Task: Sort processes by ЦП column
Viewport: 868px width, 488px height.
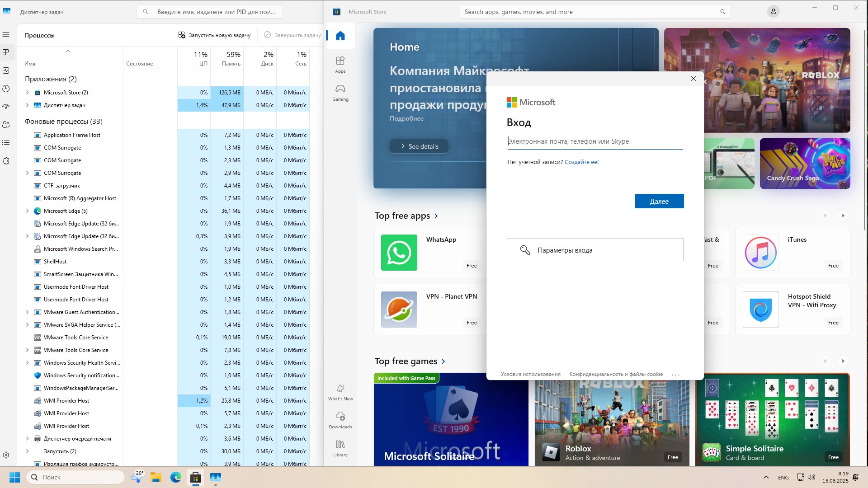Action: (194, 58)
